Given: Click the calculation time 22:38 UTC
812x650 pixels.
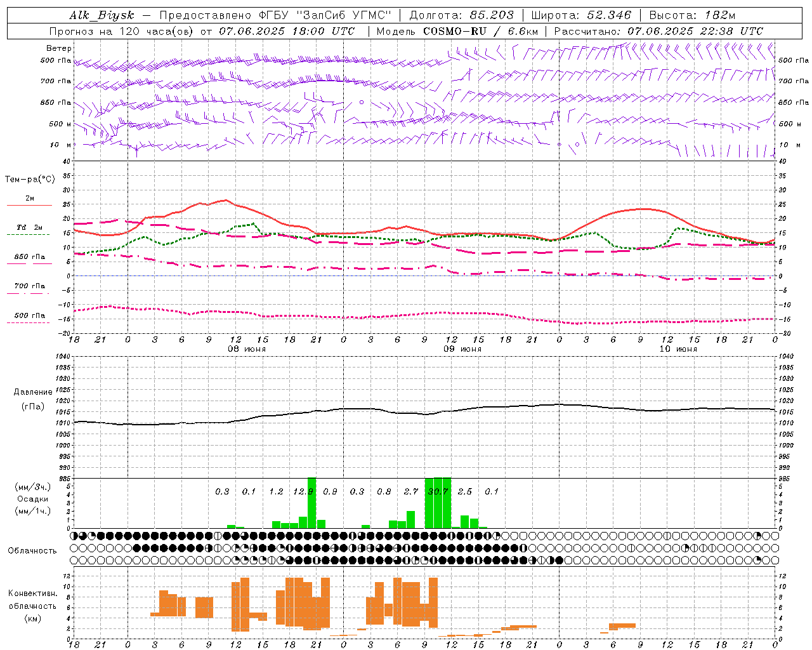Looking at the screenshot, I should [733, 31].
